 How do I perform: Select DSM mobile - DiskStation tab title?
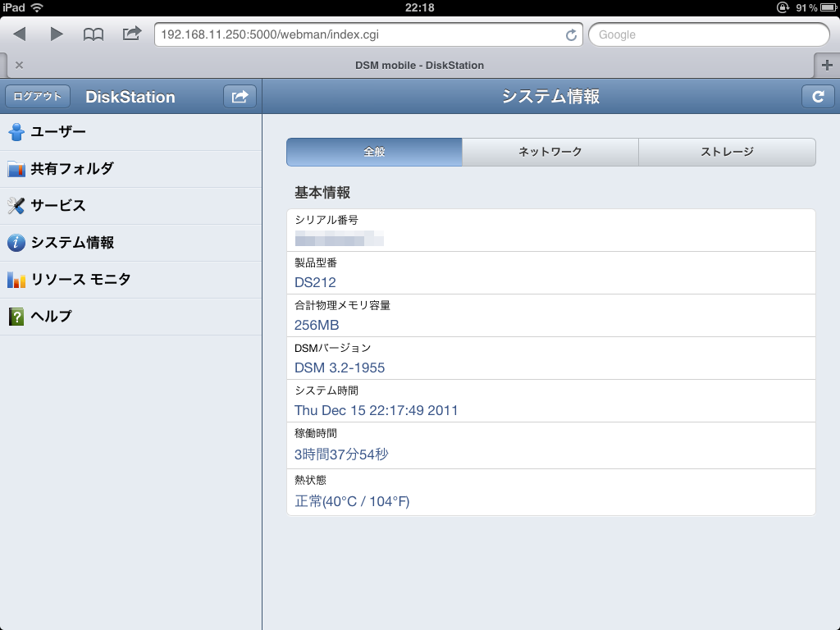[419, 66]
